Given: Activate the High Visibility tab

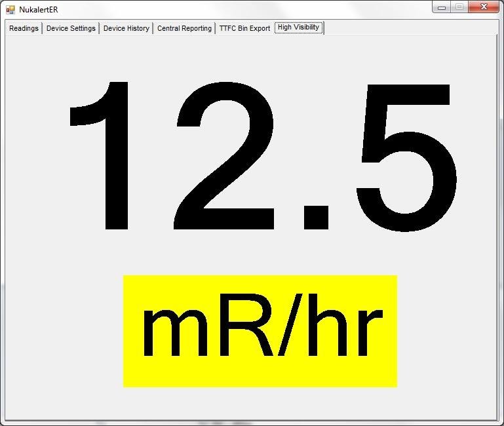Looking at the screenshot, I should (298, 28).
